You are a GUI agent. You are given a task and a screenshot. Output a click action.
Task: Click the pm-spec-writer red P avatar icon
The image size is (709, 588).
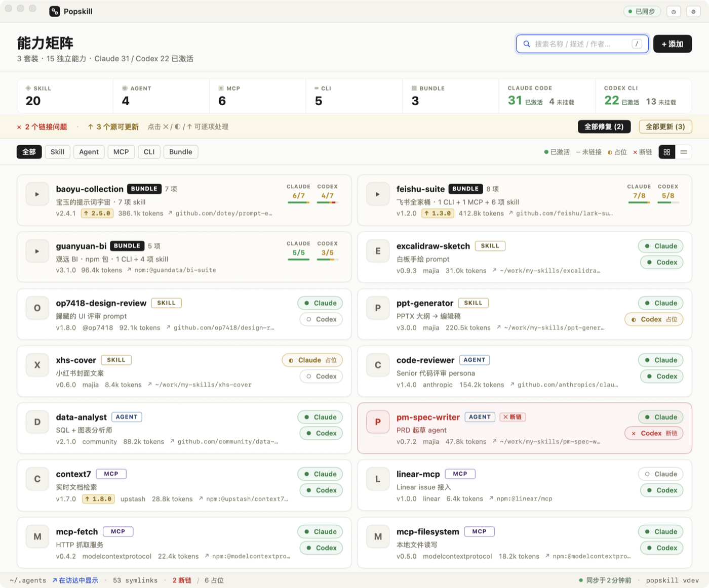[x=378, y=422]
